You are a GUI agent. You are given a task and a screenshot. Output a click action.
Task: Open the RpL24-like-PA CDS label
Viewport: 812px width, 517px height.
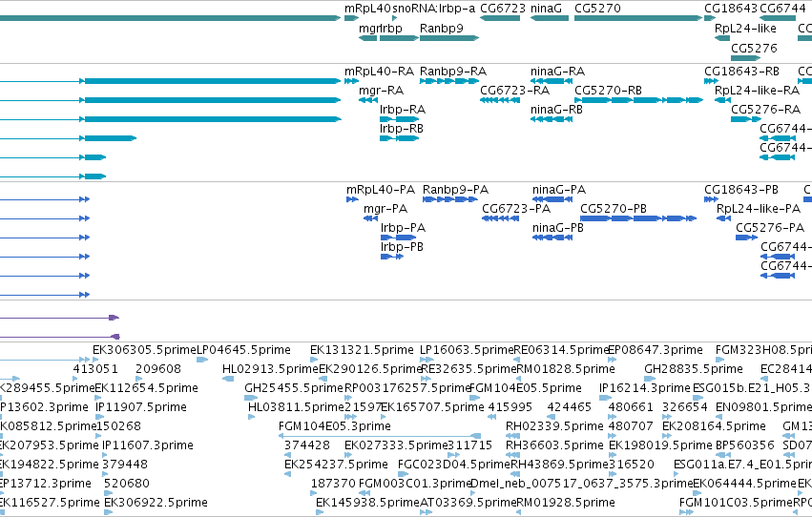coord(759,209)
